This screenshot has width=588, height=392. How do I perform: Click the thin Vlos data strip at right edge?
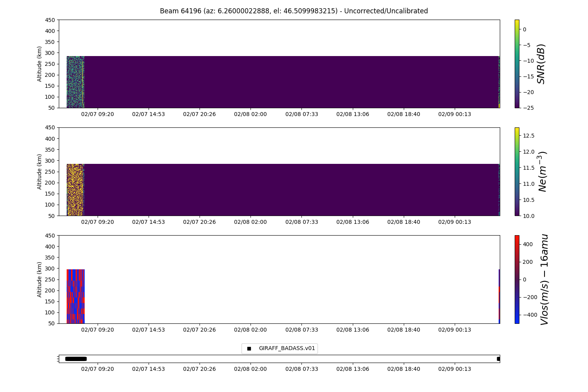499,296
